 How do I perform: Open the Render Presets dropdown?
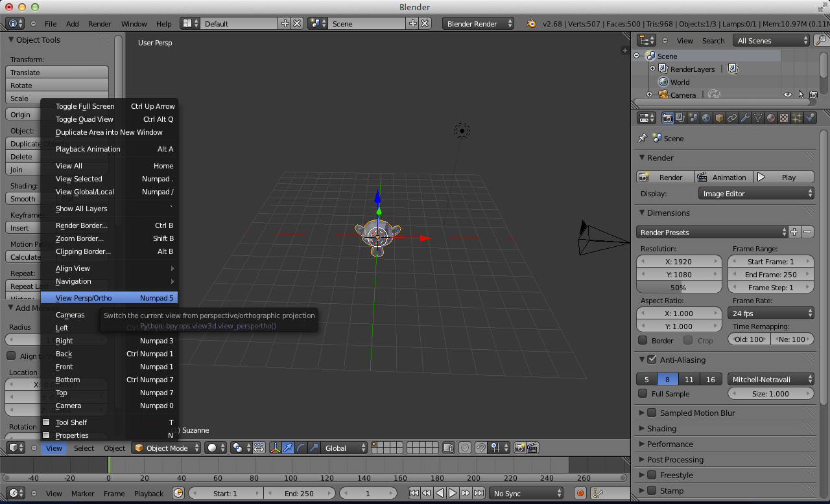tap(712, 232)
